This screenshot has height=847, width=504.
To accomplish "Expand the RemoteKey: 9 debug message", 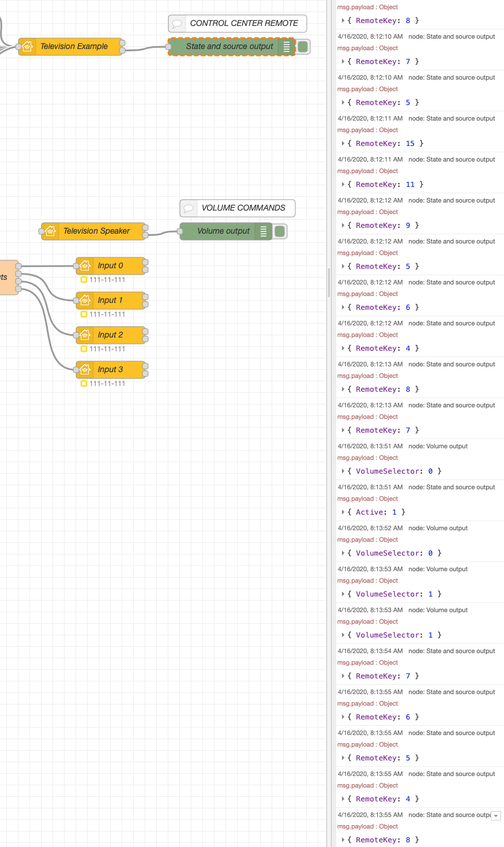I will (343, 226).
